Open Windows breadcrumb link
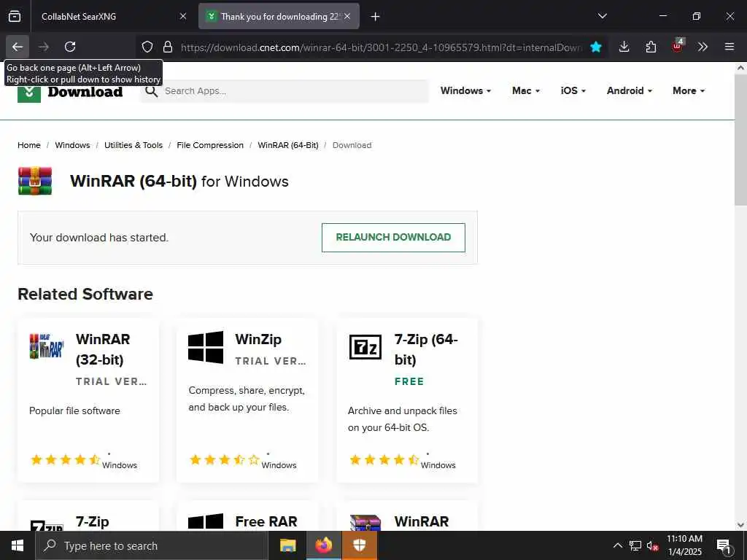The height and width of the screenshot is (560, 747). (x=72, y=145)
